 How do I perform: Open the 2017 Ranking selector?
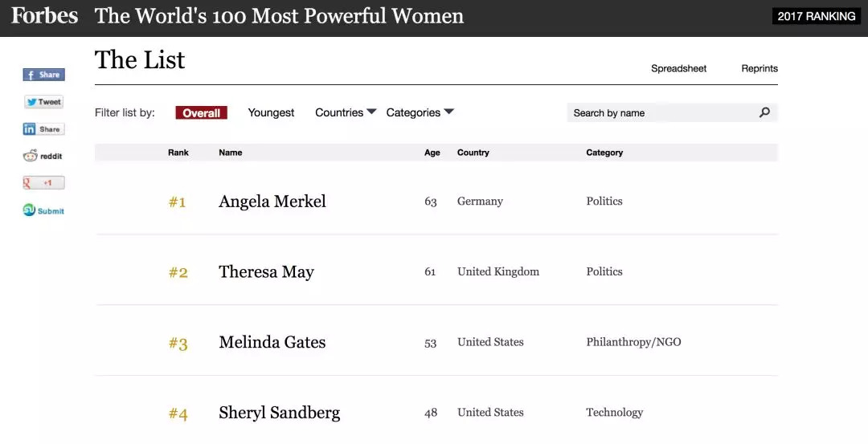click(816, 16)
